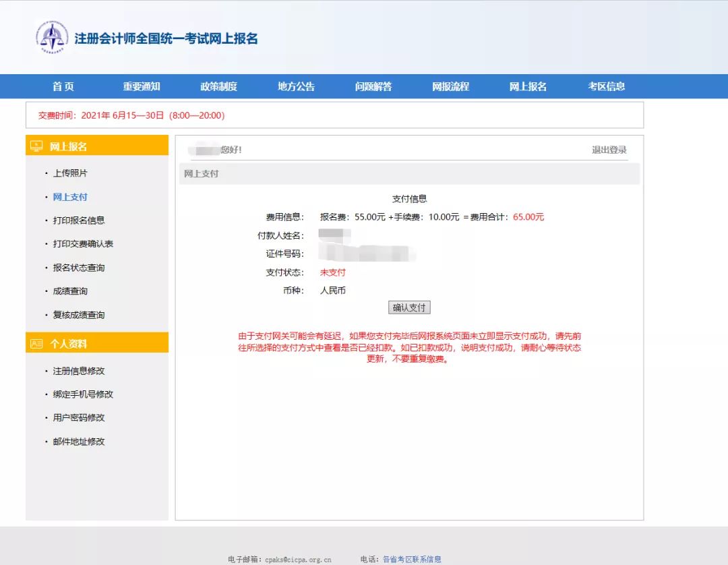
Task: Open 成绩查询 from sidebar
Action: click(69, 291)
